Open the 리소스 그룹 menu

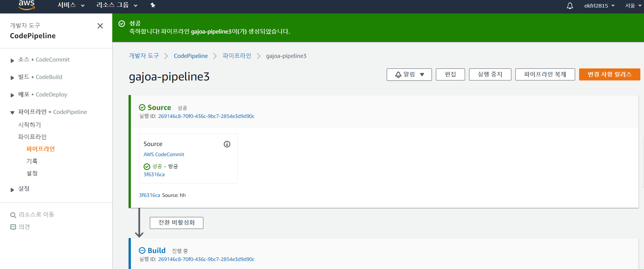[117, 5]
